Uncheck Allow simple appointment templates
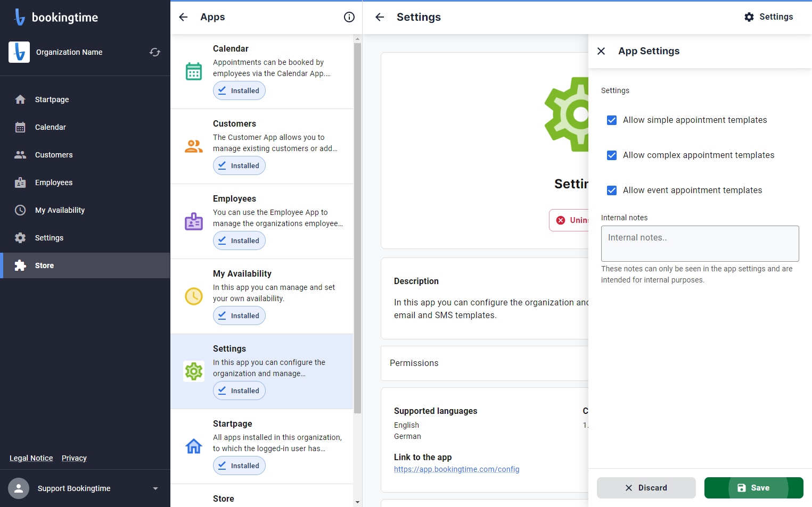The image size is (812, 507). 612,120
